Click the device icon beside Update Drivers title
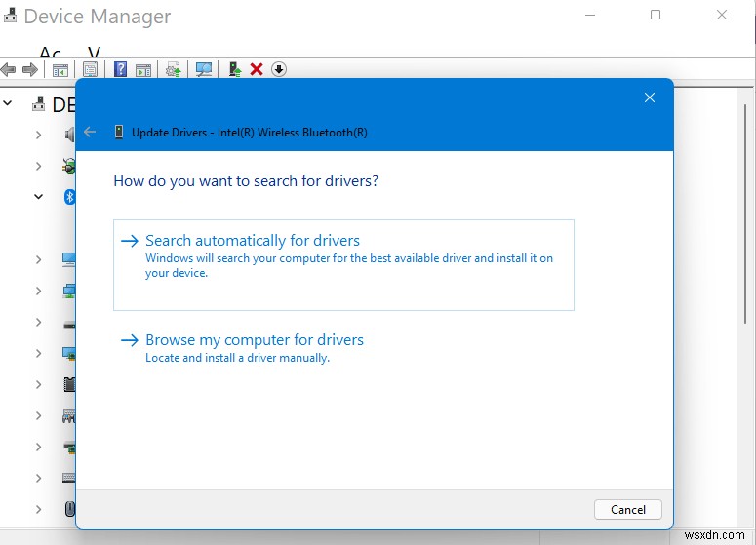The height and width of the screenshot is (545, 756). [119, 132]
